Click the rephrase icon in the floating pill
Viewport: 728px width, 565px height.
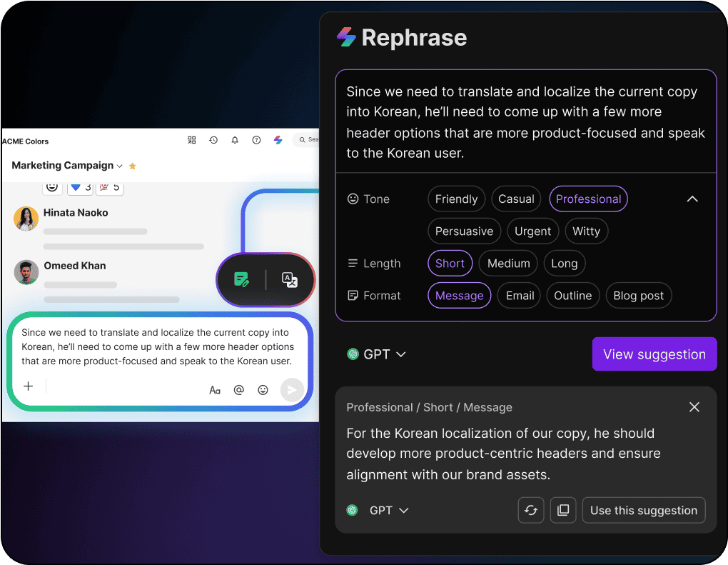click(x=242, y=280)
